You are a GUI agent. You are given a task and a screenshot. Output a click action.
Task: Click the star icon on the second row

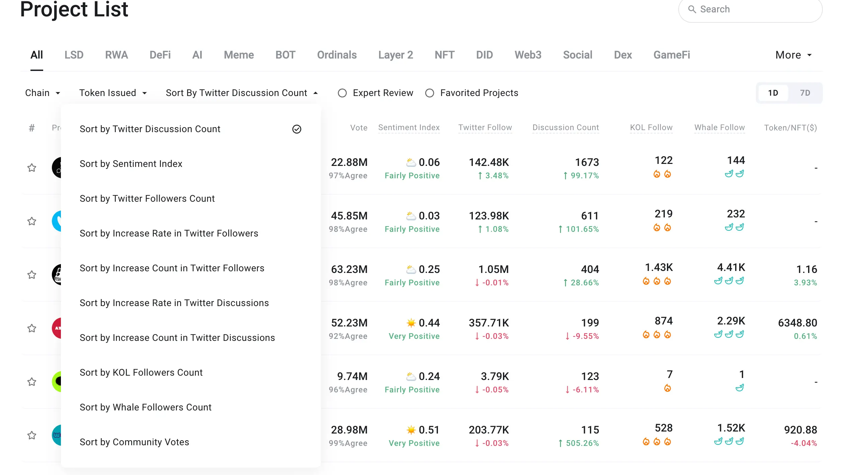pyautogui.click(x=32, y=221)
